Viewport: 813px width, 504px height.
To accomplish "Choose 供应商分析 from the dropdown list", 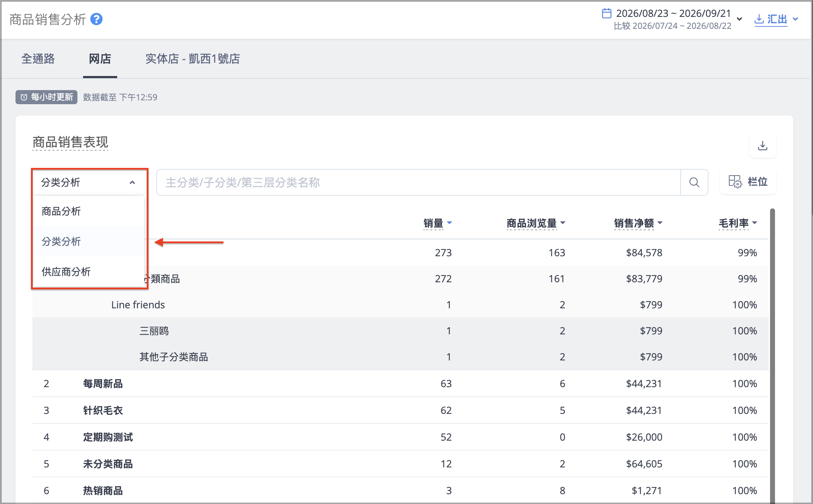I will tap(89, 272).
